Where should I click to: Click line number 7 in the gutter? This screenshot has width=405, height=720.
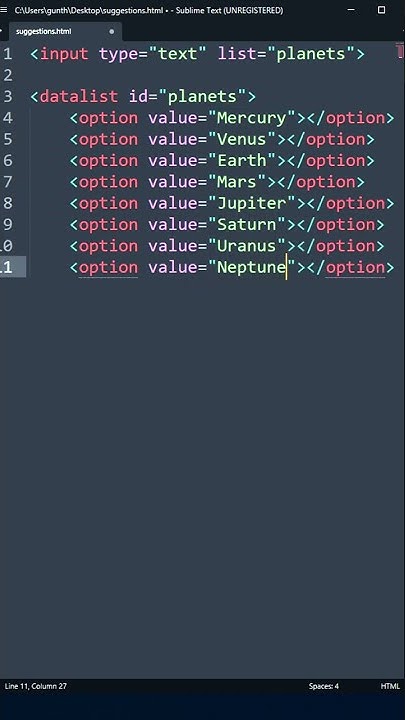8,182
